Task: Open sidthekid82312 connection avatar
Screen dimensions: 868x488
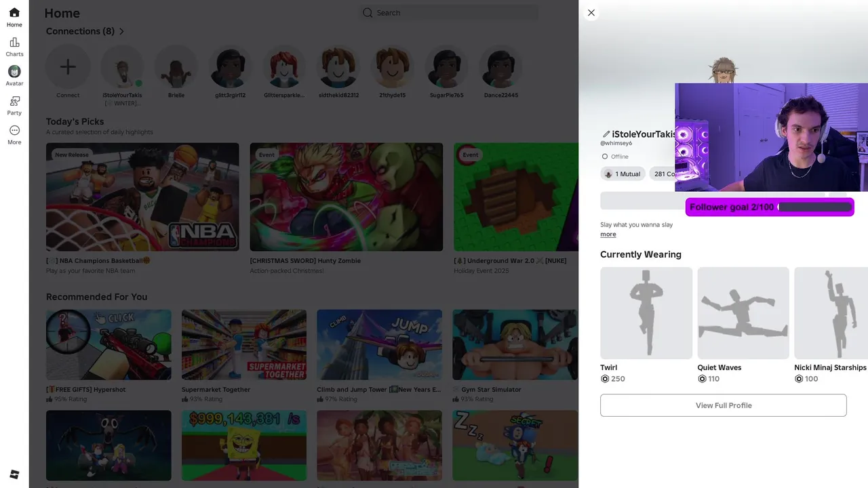Action: [338, 66]
